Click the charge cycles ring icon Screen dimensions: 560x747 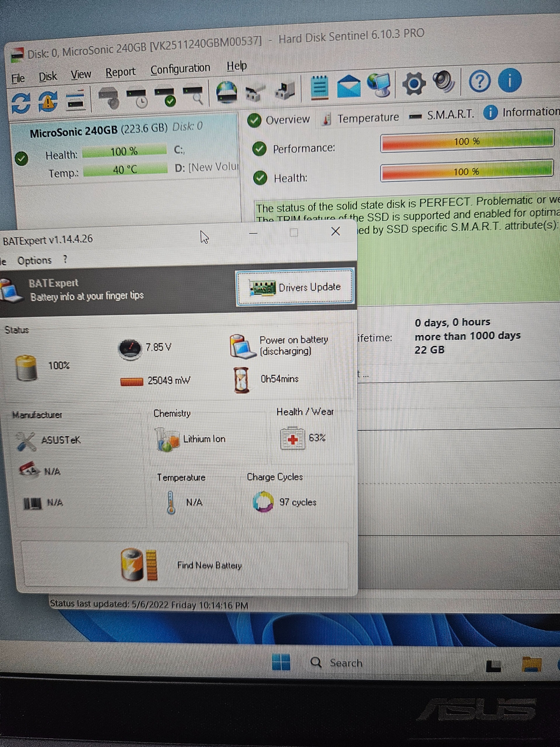263,502
